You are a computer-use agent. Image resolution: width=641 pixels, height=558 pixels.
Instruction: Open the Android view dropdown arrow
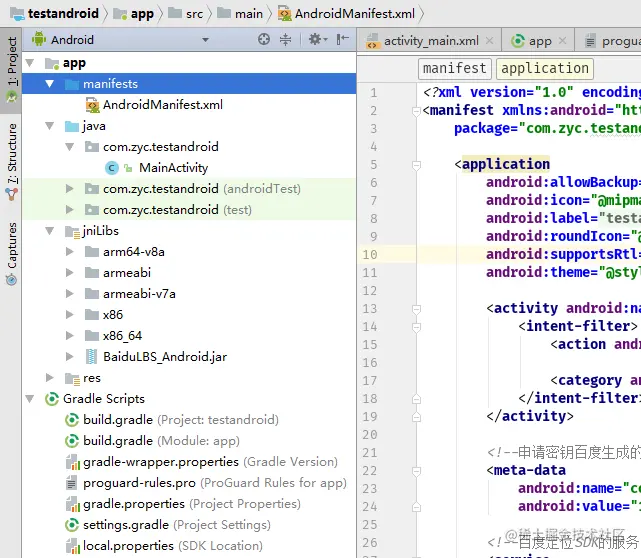pos(205,40)
